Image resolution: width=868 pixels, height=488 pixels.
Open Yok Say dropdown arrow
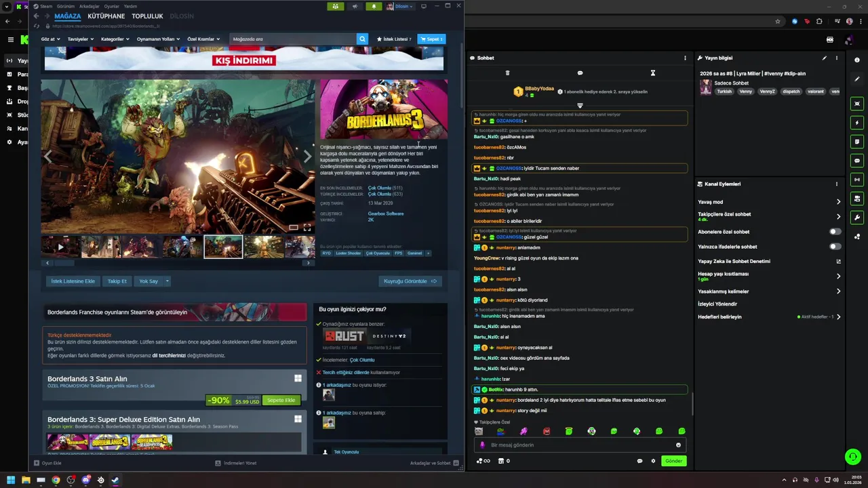point(167,281)
